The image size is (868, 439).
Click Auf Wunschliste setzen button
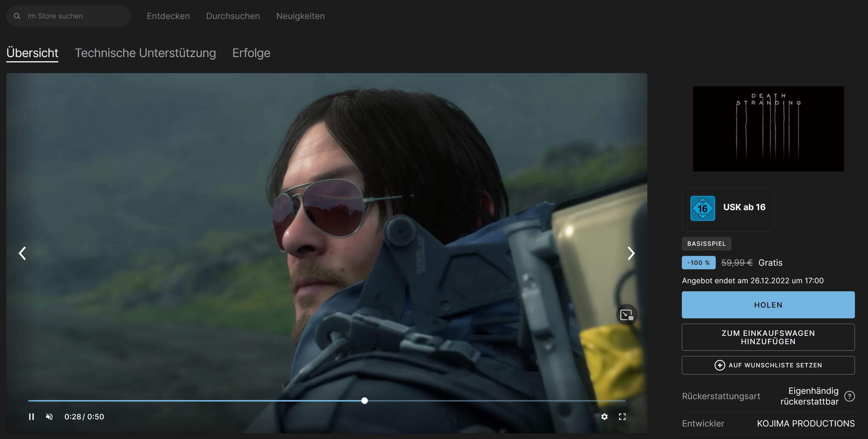pyautogui.click(x=768, y=365)
